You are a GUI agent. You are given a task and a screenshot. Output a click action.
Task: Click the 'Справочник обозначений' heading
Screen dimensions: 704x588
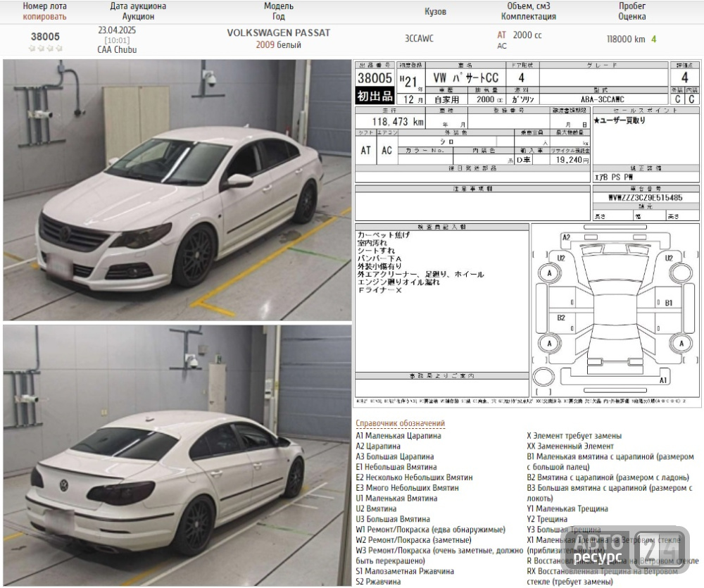(x=400, y=423)
